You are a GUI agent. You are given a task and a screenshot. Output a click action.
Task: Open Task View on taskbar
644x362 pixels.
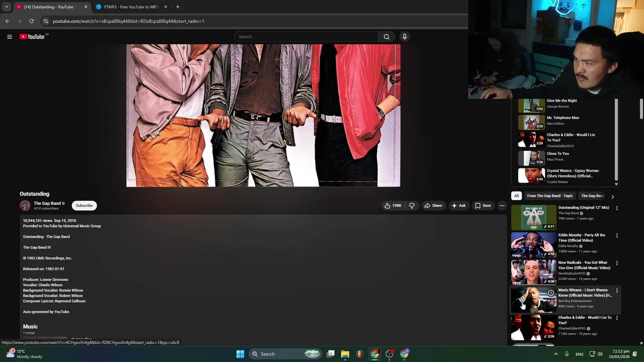[x=331, y=354]
